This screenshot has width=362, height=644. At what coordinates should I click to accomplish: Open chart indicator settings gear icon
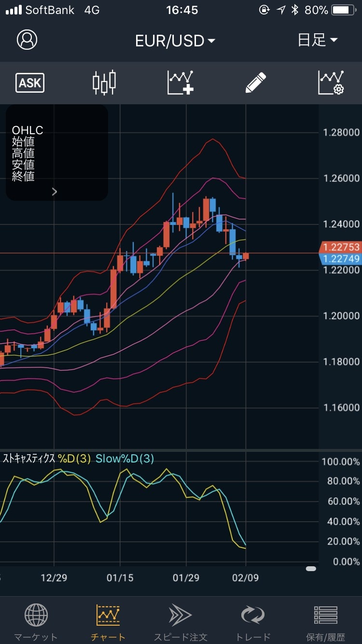pyautogui.click(x=331, y=83)
